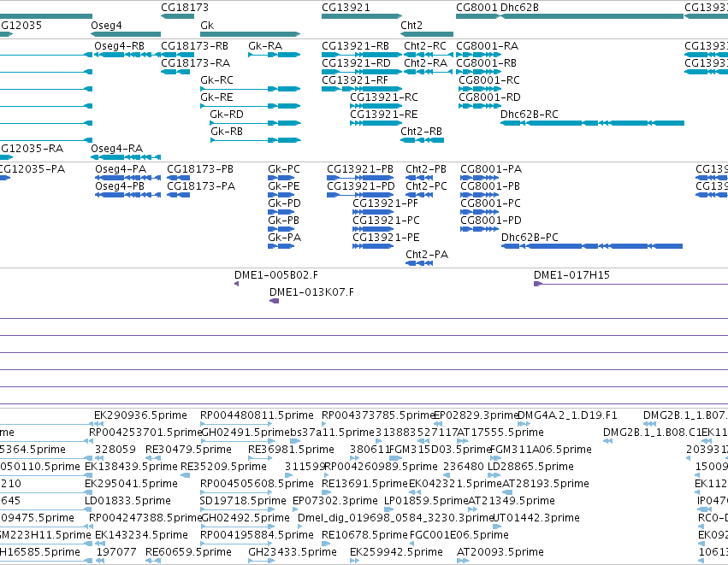Select the Gk-PA protein label

(285, 238)
